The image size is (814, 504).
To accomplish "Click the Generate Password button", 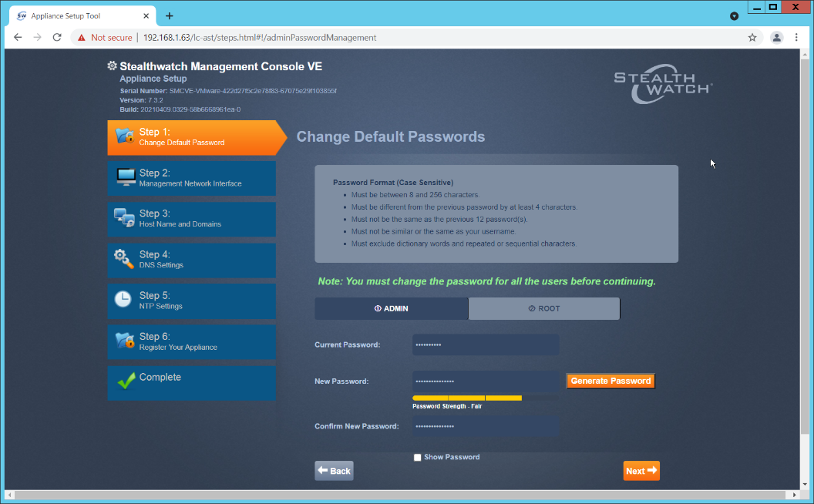I will pos(610,380).
